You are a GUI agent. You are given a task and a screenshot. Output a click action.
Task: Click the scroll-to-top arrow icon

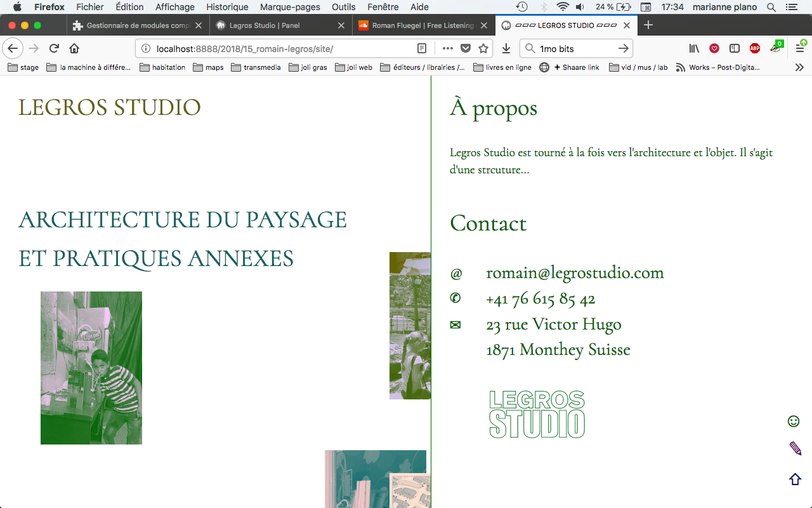click(795, 479)
